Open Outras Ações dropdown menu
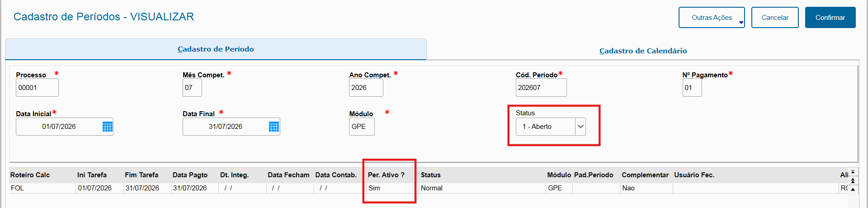Viewport: 868px width, 208px height. pos(712,18)
